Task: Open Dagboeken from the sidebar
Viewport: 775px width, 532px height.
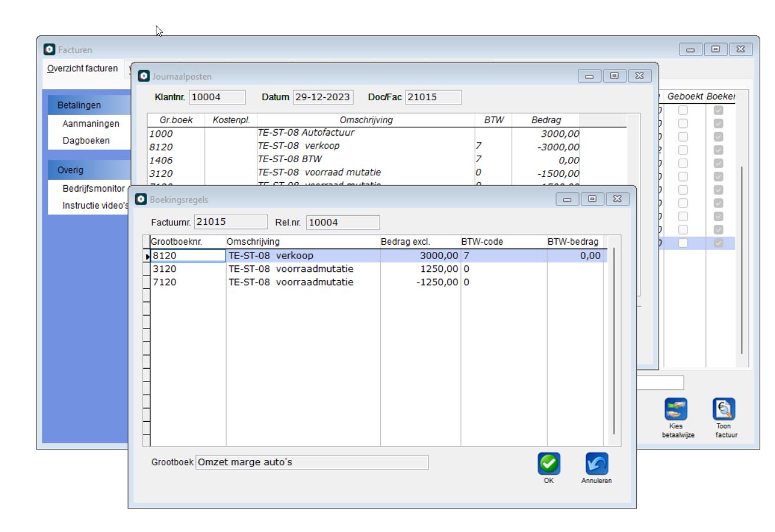Action: 86,141
